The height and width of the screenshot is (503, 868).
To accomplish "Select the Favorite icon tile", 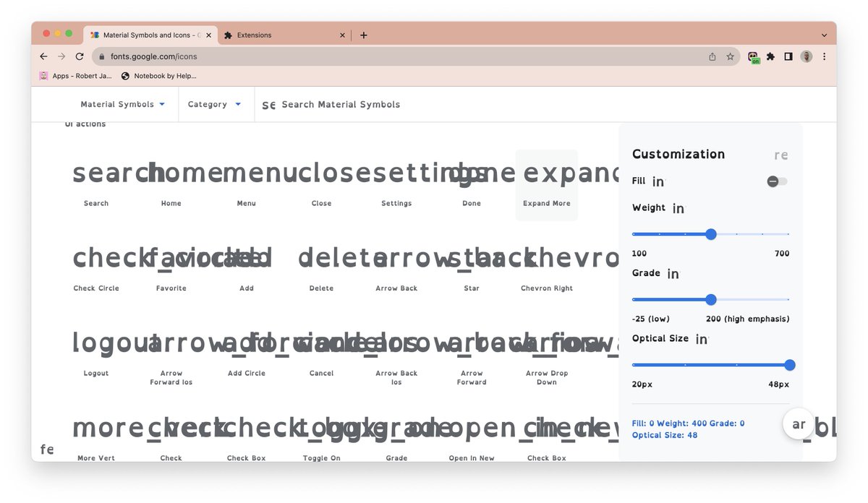I will point(171,270).
